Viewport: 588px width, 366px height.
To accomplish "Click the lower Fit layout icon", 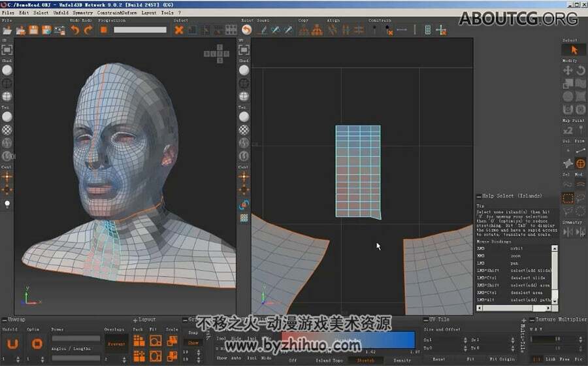I will tap(155, 356).
